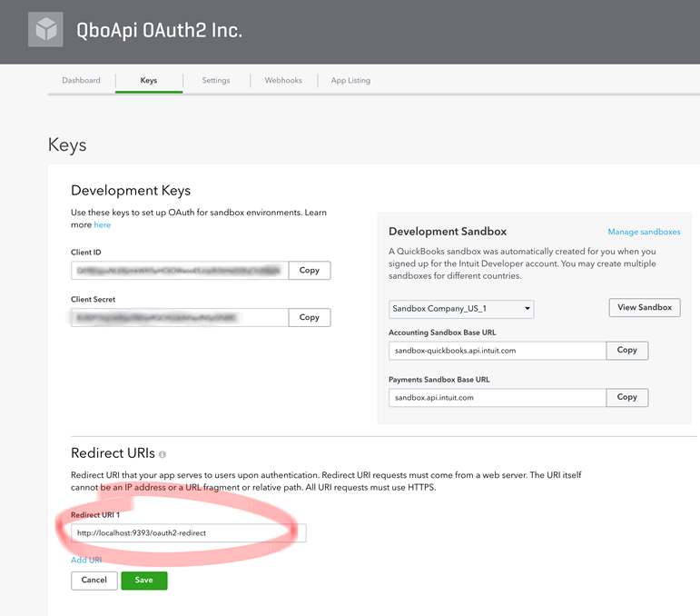Copy the Payments Sandbox Base URL
The height and width of the screenshot is (616, 700).
626,397
